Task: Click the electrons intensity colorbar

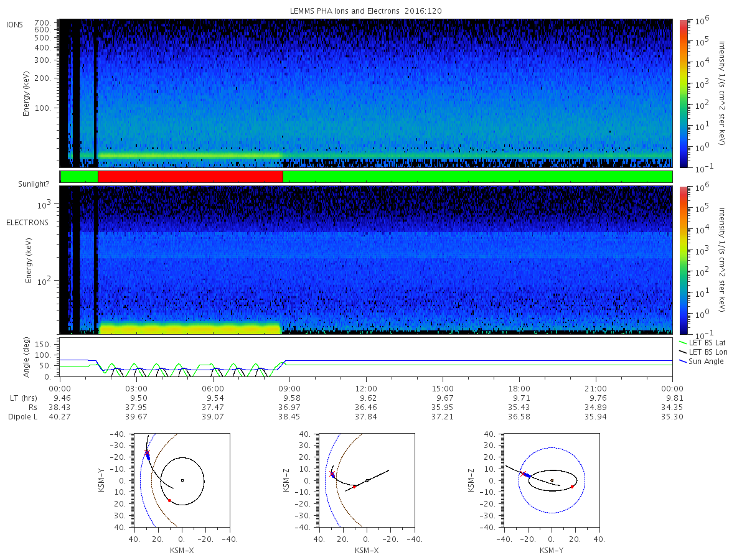Action: click(683, 259)
